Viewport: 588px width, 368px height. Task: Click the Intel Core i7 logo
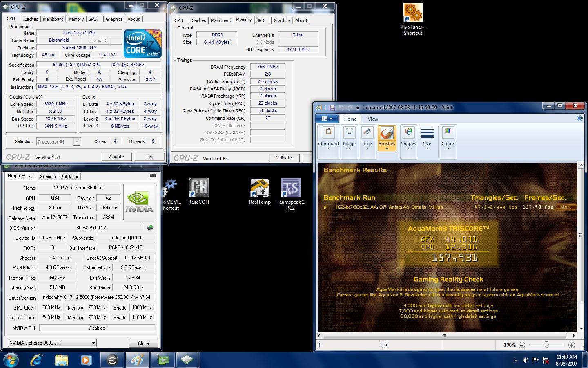point(143,43)
